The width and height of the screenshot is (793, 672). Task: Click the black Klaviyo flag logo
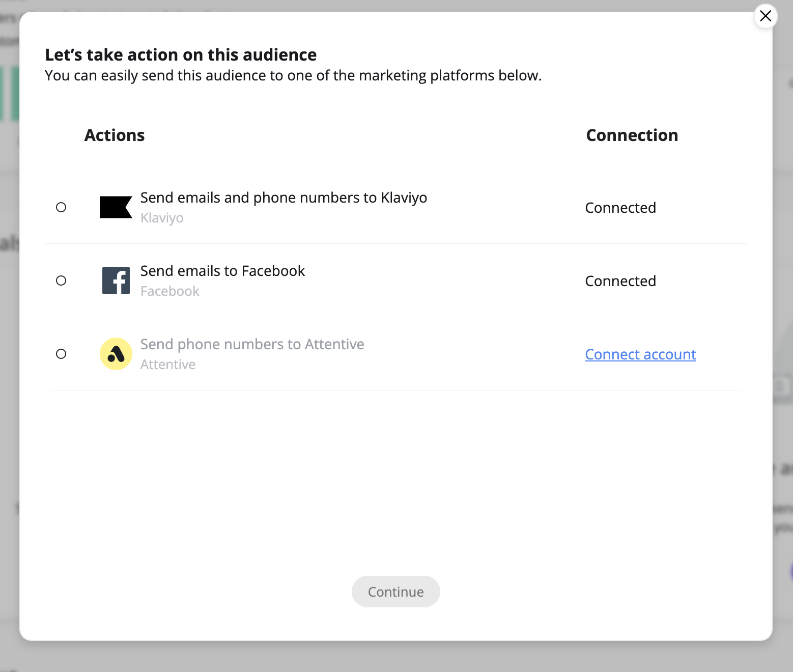pos(116,207)
